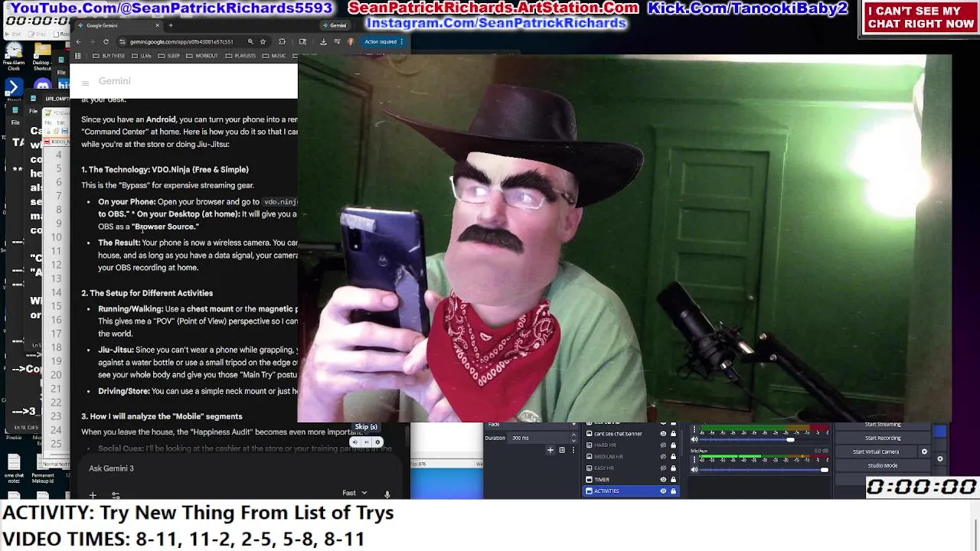Toggle visibility of MEDIUM HR source
980x551 pixels.
coord(663,457)
